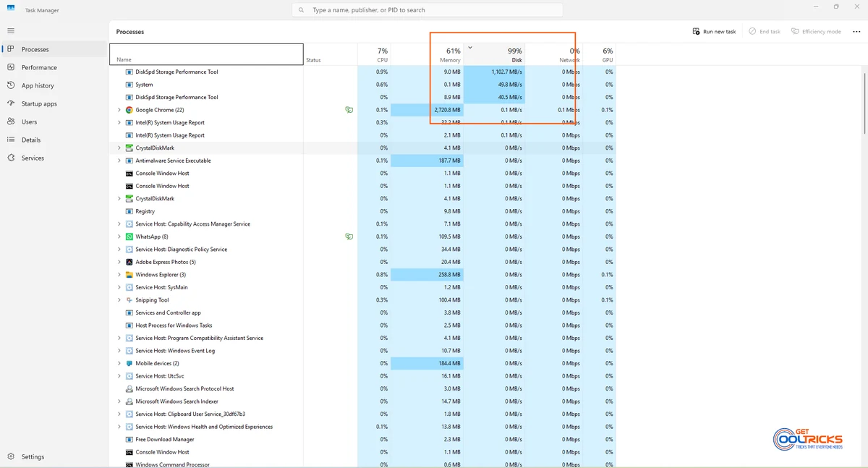The image size is (868, 468).
Task: Click the Users sidebar icon
Action: tap(11, 122)
